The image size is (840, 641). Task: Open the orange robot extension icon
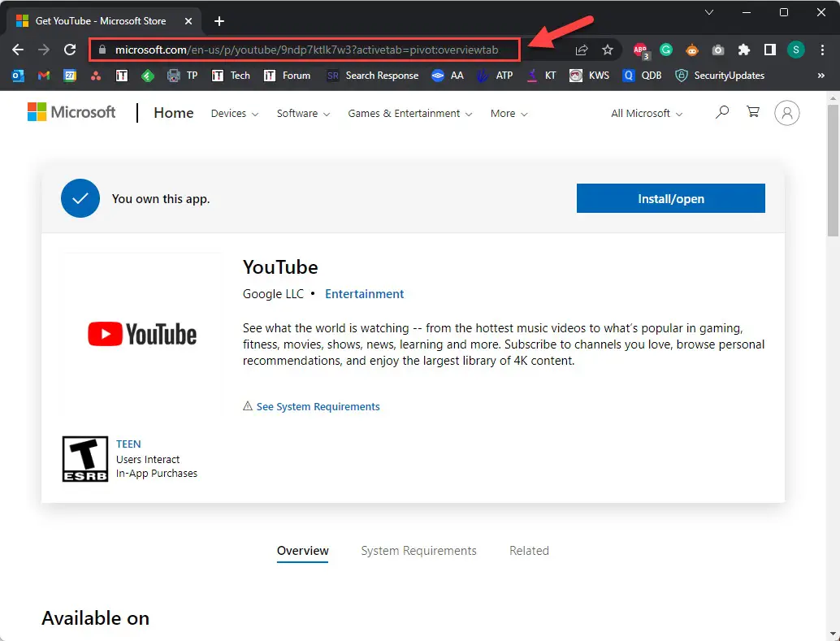[692, 50]
